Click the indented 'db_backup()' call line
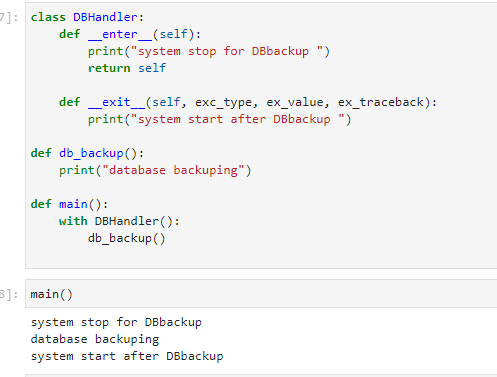 coord(127,239)
